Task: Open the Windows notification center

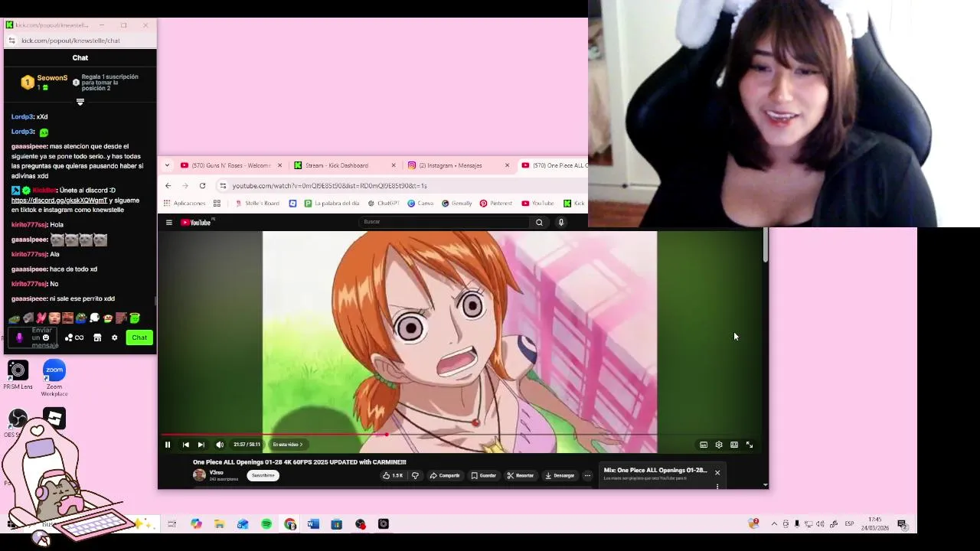Action: (x=902, y=524)
